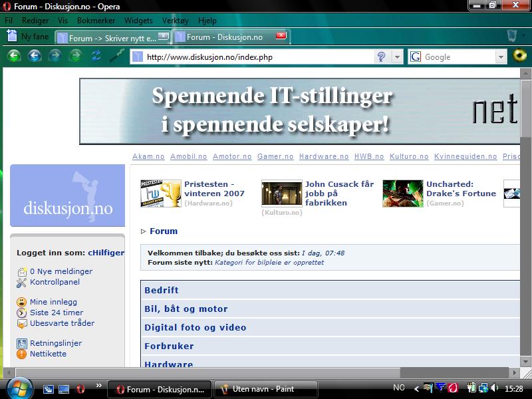The width and height of the screenshot is (532, 399).
Task: Click the Windows Start orb
Action: (x=19, y=389)
